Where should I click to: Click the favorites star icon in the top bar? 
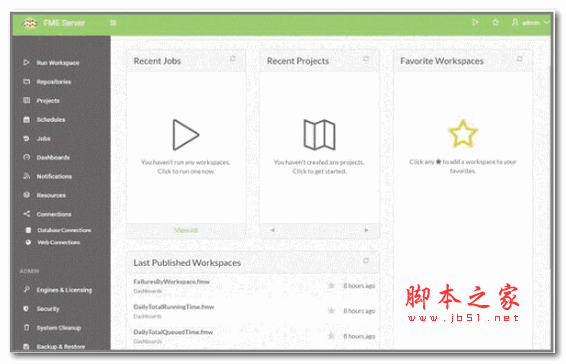(495, 22)
